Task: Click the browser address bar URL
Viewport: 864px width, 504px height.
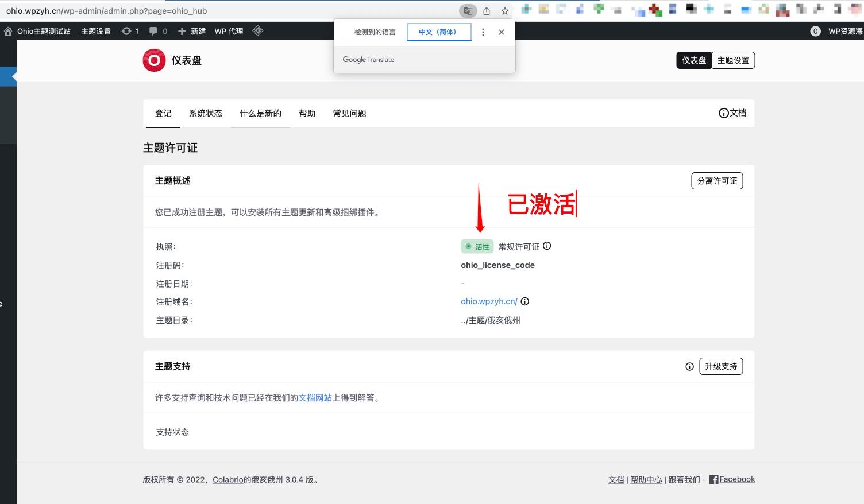Action: pos(106,11)
